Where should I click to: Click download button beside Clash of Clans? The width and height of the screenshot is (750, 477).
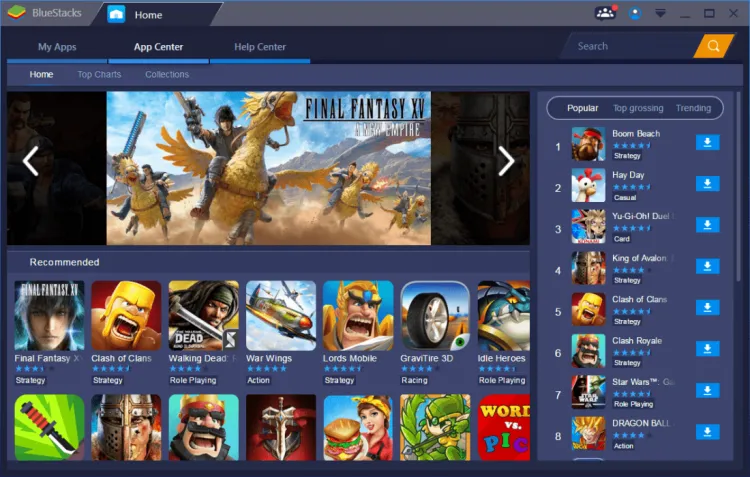tap(707, 308)
